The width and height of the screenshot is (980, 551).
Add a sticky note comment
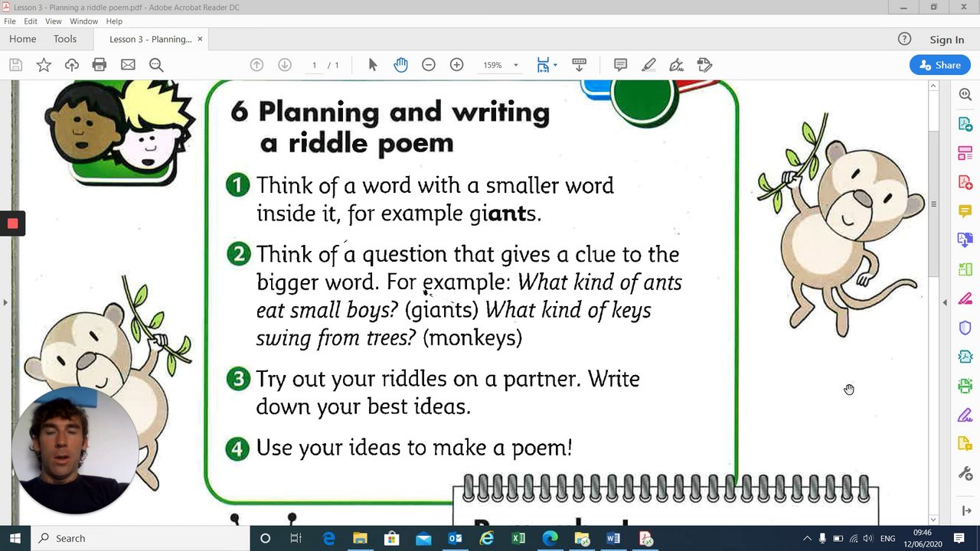point(621,65)
